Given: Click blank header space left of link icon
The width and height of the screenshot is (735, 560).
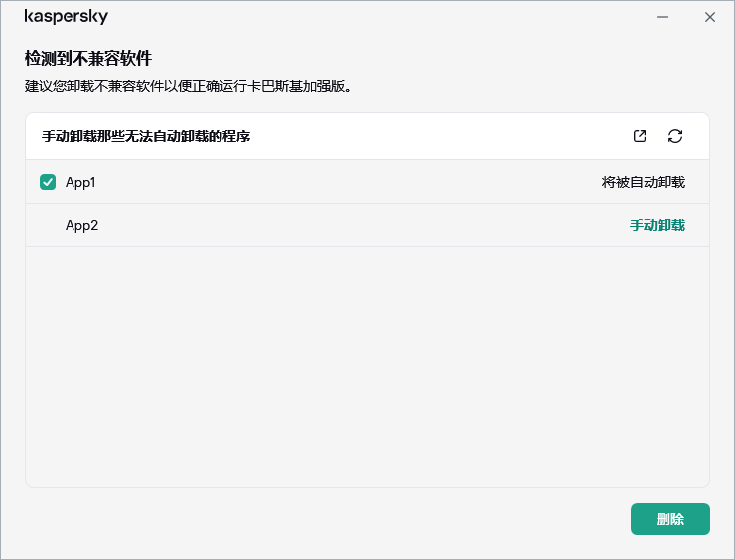Looking at the screenshot, I should point(447,136).
